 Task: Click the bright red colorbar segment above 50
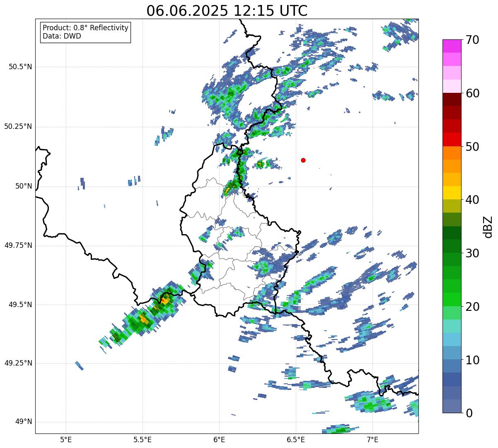point(452,139)
